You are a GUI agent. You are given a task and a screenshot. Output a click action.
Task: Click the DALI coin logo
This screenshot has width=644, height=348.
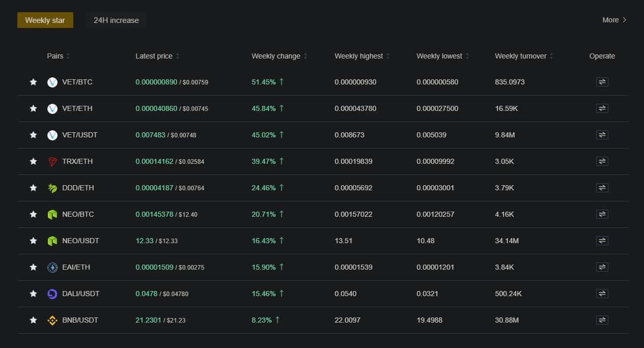pyautogui.click(x=52, y=294)
